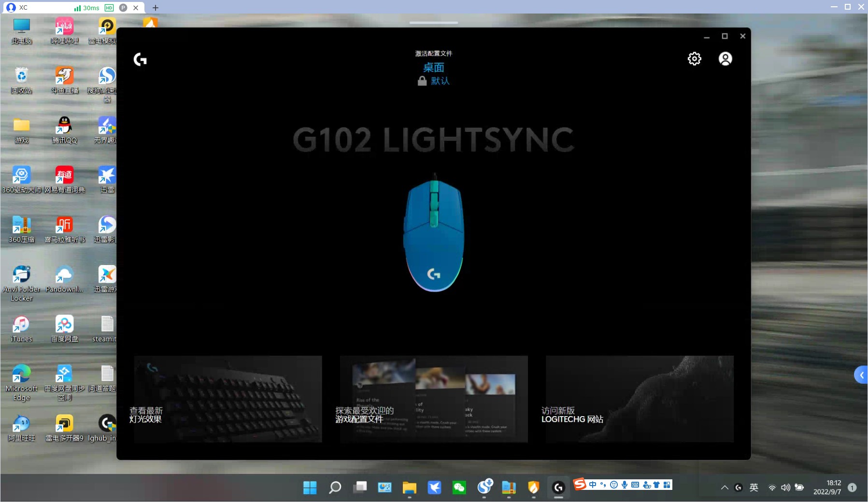Open Sogou toolbox grid icon
The width and height of the screenshot is (868, 502).
click(x=667, y=485)
